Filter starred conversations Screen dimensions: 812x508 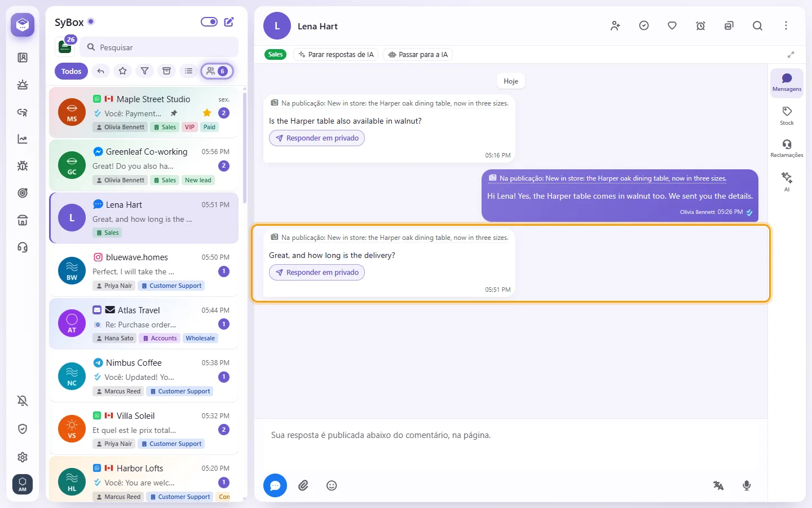pos(123,71)
